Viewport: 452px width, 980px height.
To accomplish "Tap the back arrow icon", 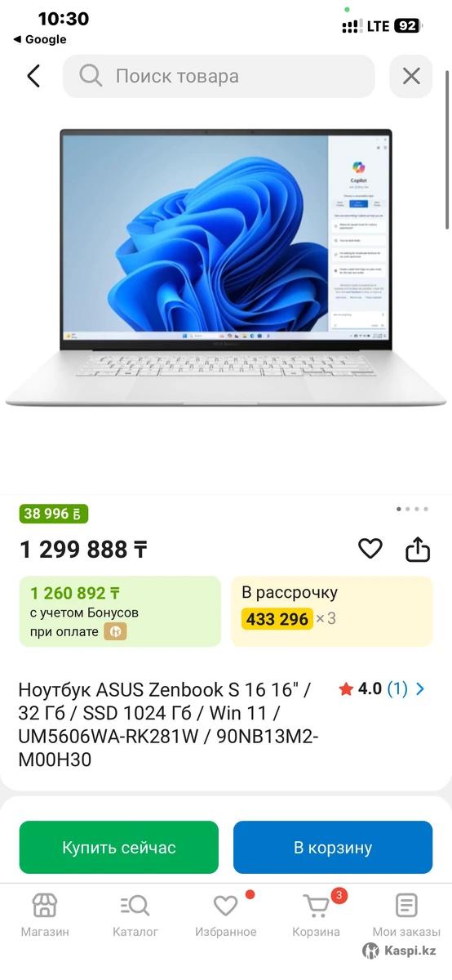I will (x=33, y=76).
